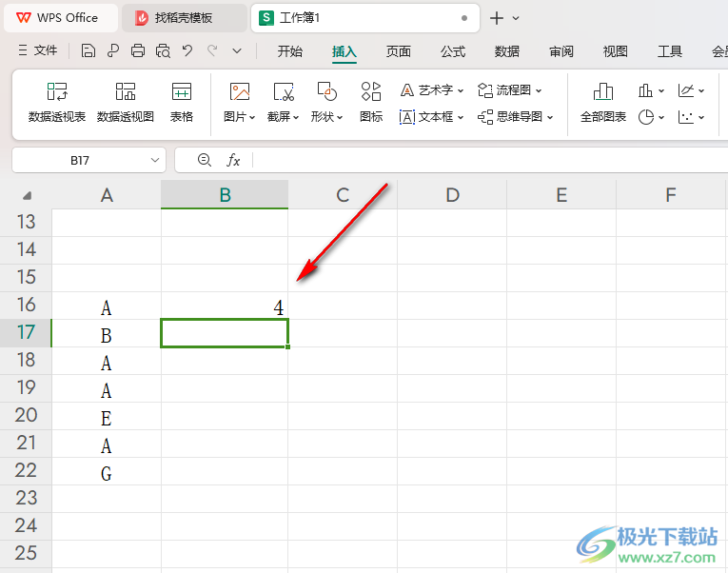The image size is (728, 573).
Task: Open the 找稻壳模板 templates tab
Action: point(184,18)
